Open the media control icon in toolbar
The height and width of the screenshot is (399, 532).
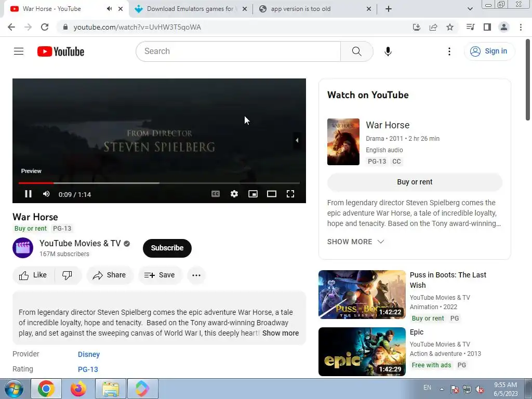click(x=470, y=27)
